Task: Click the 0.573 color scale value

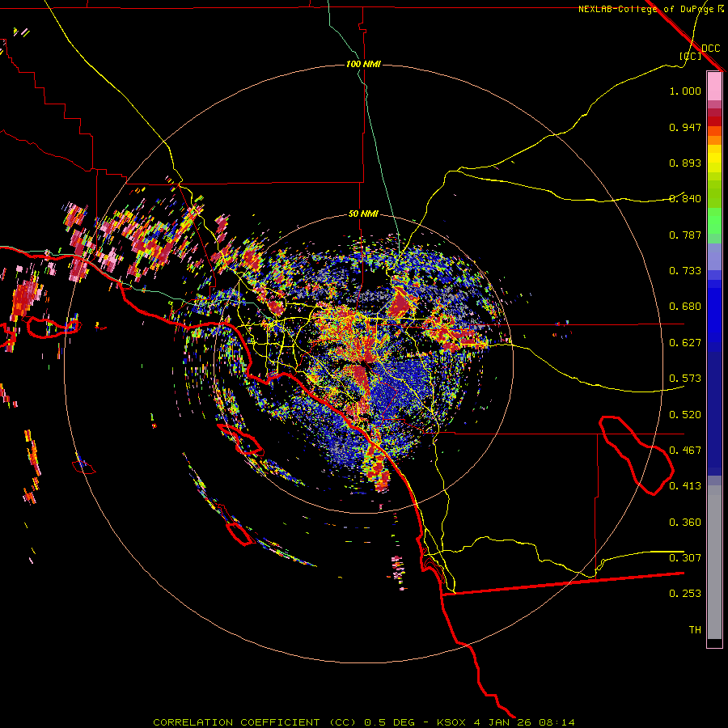Action: click(685, 379)
